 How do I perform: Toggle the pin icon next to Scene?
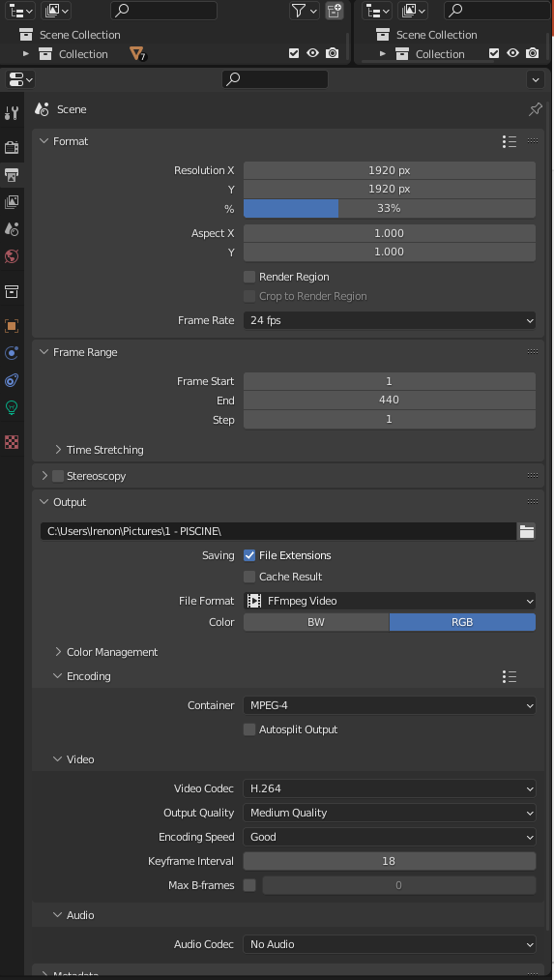[536, 109]
